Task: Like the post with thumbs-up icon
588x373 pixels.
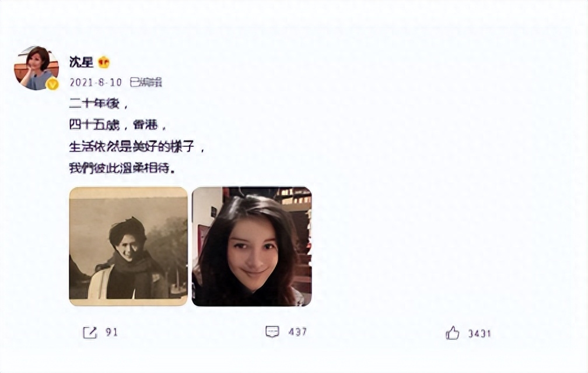Action: 452,333
